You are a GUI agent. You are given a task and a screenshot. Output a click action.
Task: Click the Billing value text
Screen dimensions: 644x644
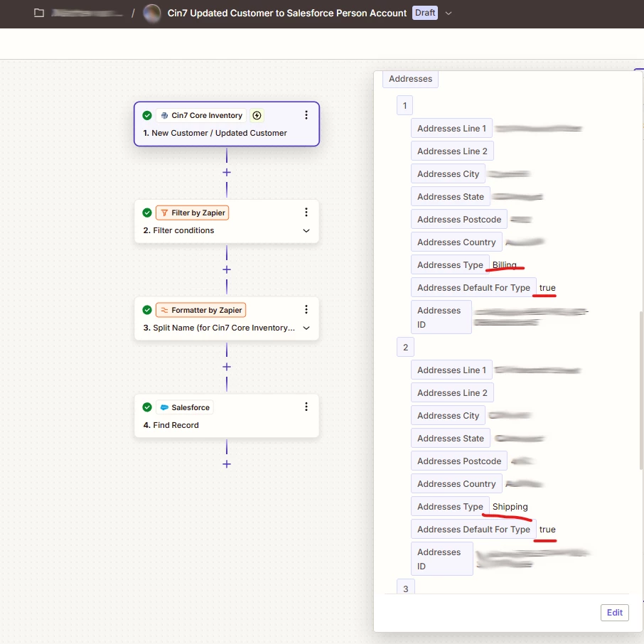click(505, 265)
